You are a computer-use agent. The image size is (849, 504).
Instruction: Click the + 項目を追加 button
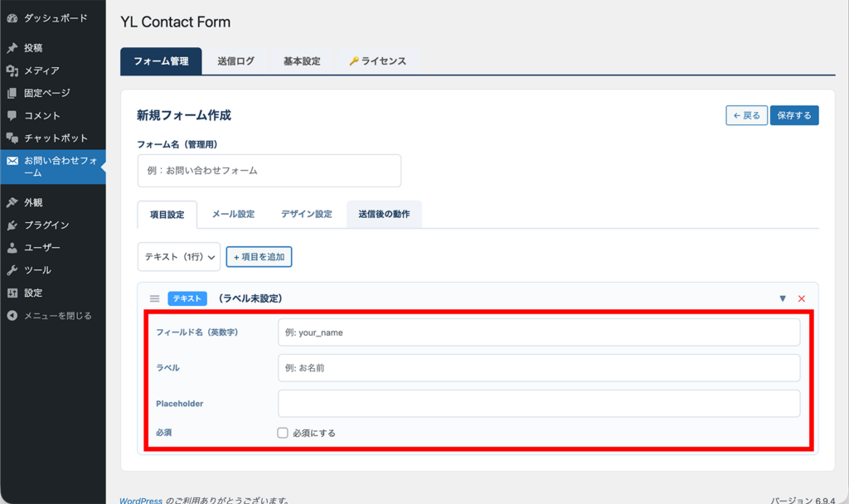(x=259, y=257)
